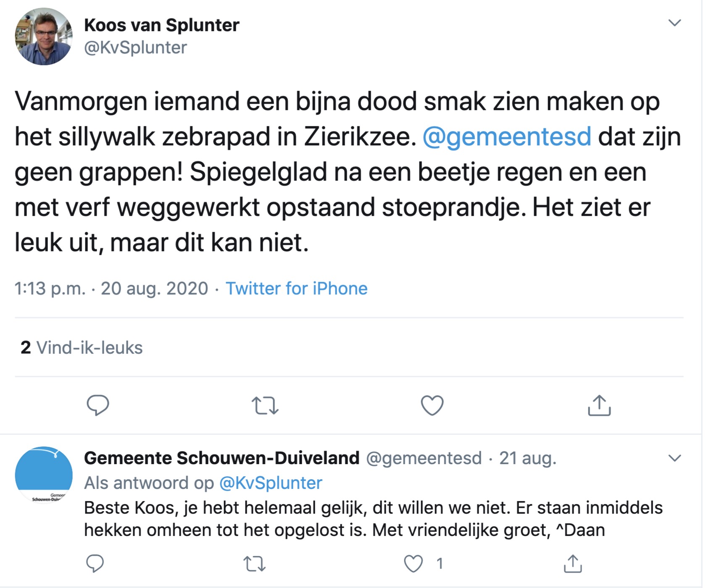The width and height of the screenshot is (706, 588).
Task: Like the Gemeente Schouwen-Duiveland reply
Action: [x=414, y=564]
